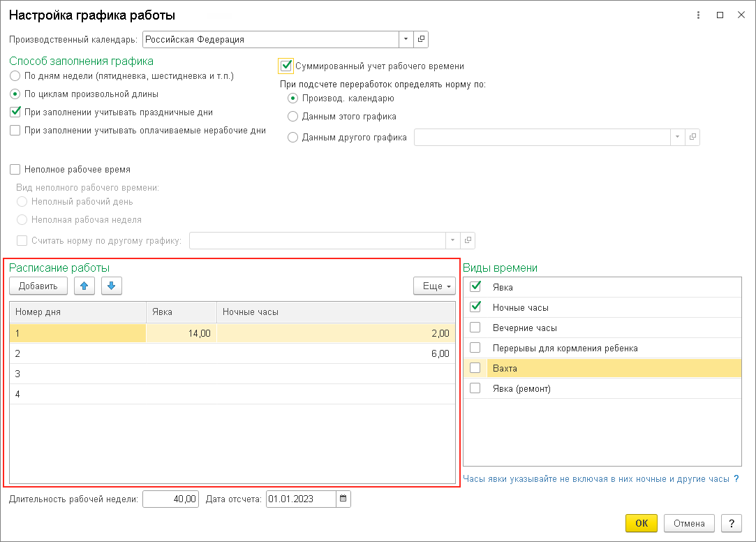Check the Вечерние часы time type

coord(475,328)
